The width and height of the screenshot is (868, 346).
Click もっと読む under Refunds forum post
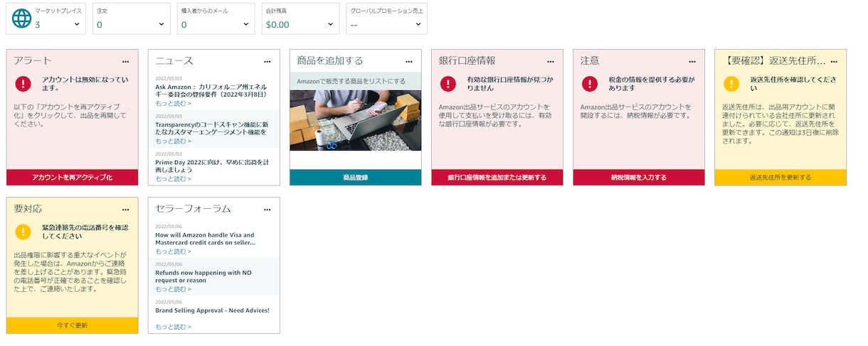click(x=173, y=289)
